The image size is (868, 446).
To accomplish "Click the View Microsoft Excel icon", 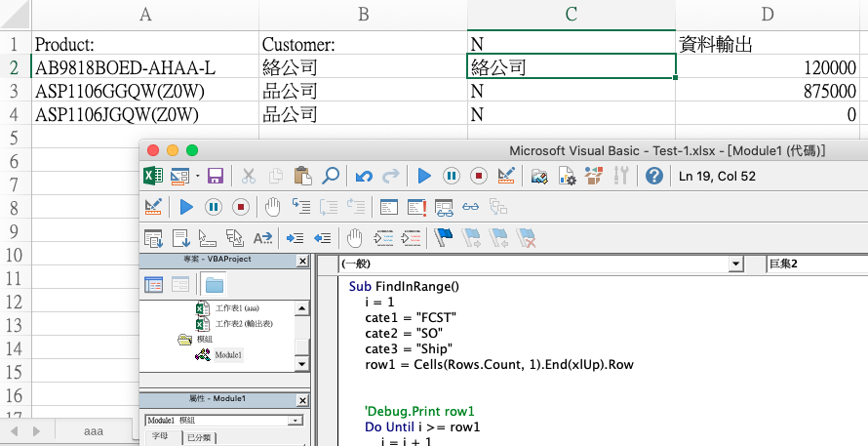I will pyautogui.click(x=153, y=177).
